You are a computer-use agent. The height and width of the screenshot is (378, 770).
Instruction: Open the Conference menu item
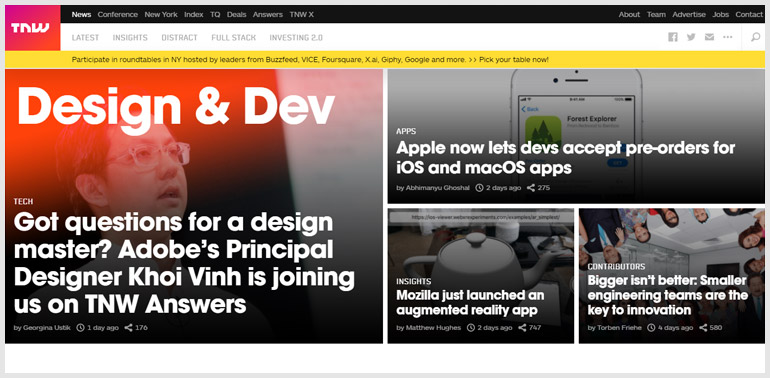(118, 14)
